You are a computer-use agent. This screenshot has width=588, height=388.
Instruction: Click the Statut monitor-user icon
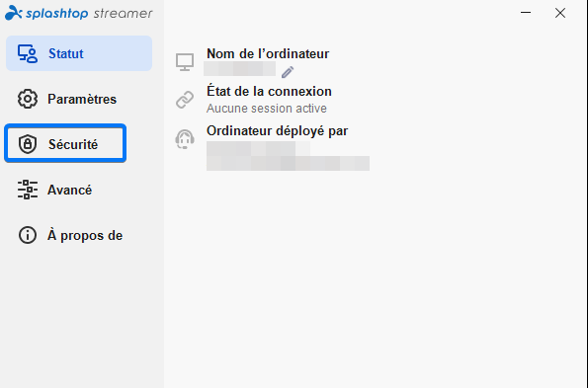(x=28, y=53)
